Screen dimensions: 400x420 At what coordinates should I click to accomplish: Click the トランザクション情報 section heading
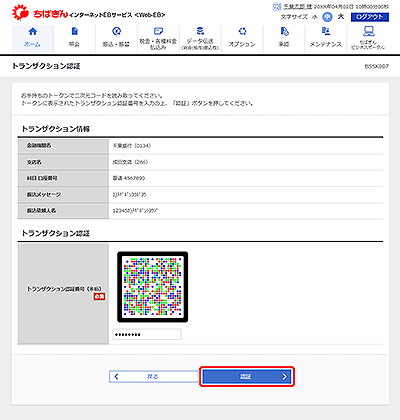[x=56, y=129]
